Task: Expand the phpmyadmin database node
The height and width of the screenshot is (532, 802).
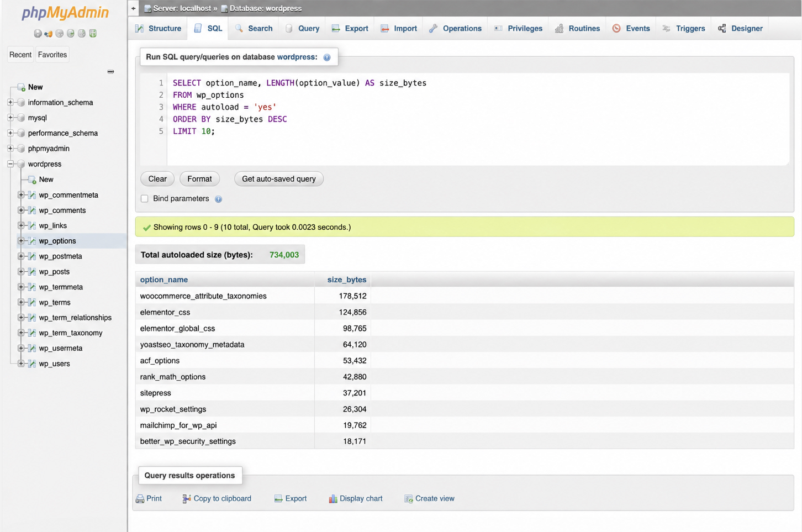Action: [10, 149]
